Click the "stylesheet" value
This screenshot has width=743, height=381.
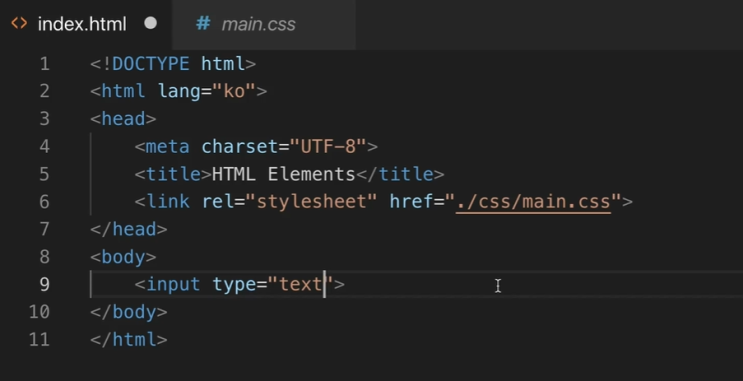[x=312, y=202]
